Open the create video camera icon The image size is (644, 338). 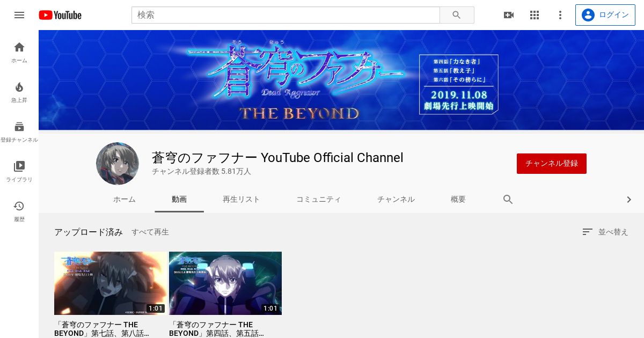point(509,15)
